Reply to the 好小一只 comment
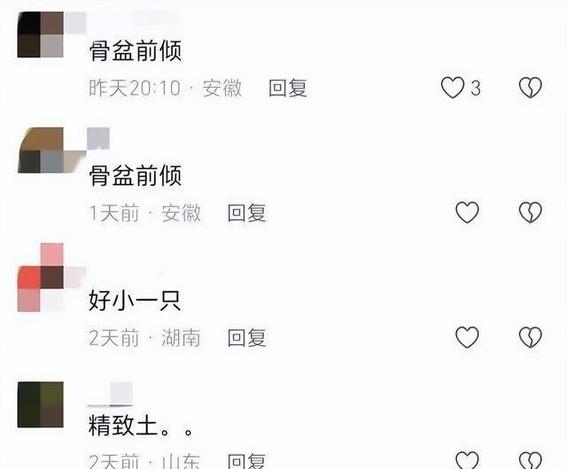This screenshot has height=469, width=567. 247,338
